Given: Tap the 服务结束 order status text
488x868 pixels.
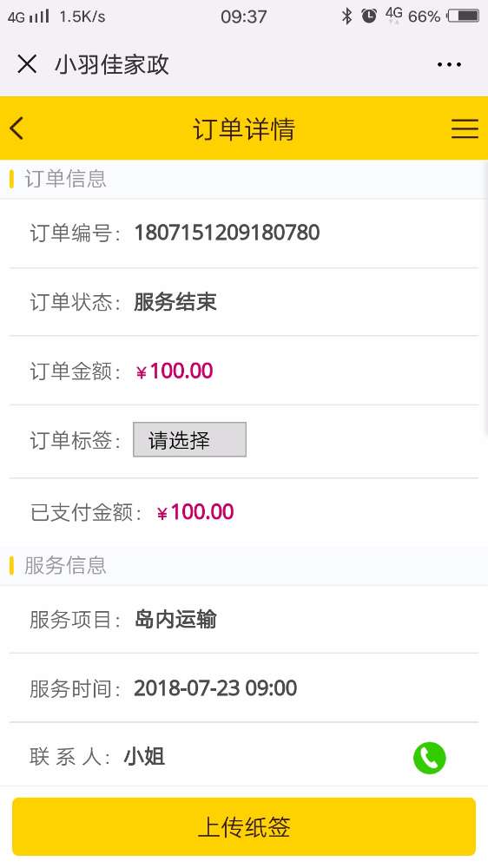Looking at the screenshot, I should (x=175, y=302).
